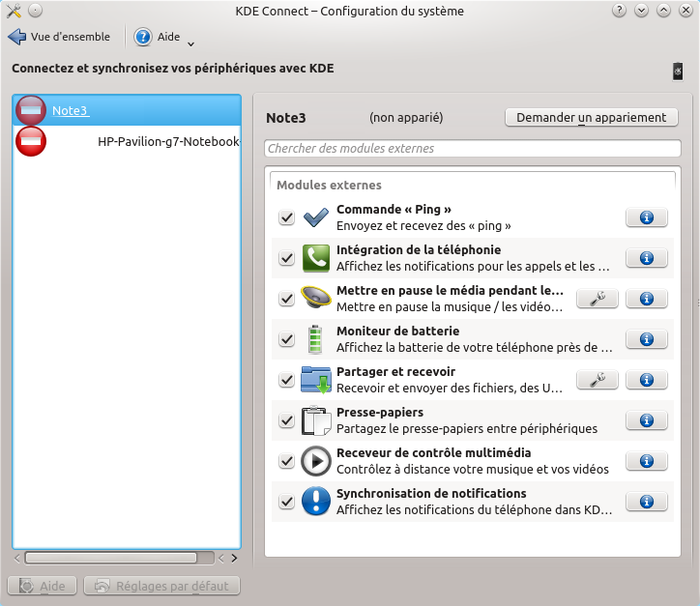The image size is (700, 606).
Task: Uncheck the Commande « Ping » checkbox
Action: (x=286, y=218)
